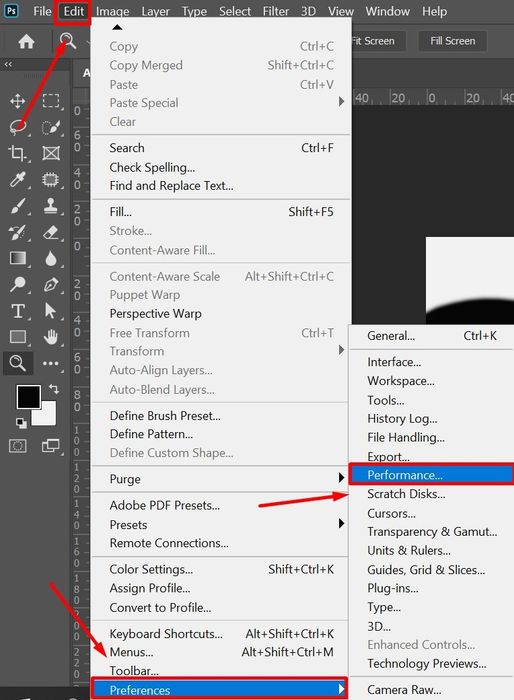Image resolution: width=514 pixels, height=700 pixels.
Task: Collapse the toolbar with double chevron
Action: point(8,64)
